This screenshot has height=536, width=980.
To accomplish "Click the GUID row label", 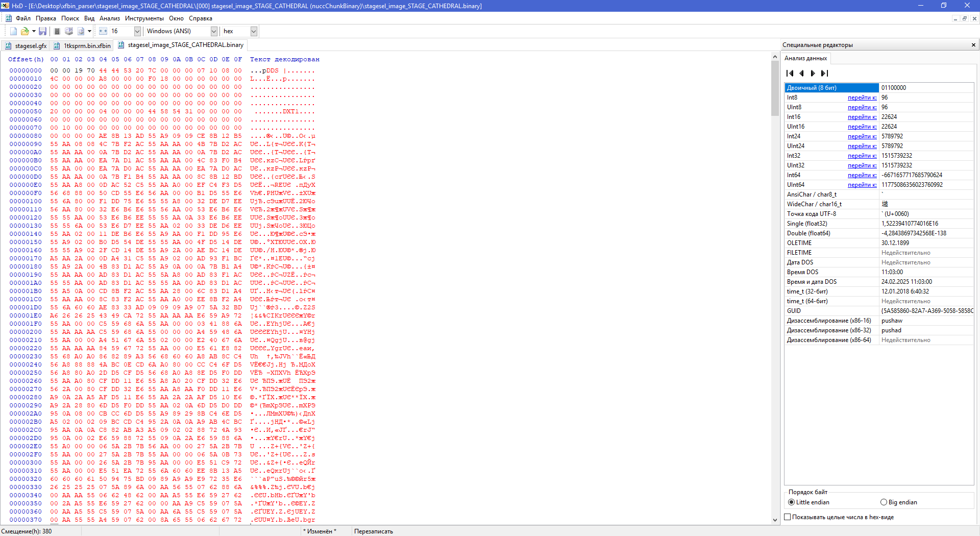I will click(x=794, y=311).
